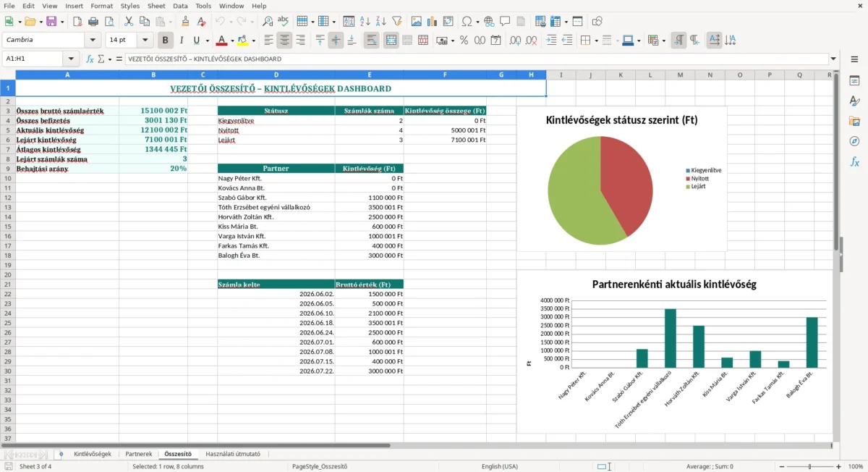Screen dimensions: 868x472
Task: Click the Copy icon
Action: click(145, 21)
